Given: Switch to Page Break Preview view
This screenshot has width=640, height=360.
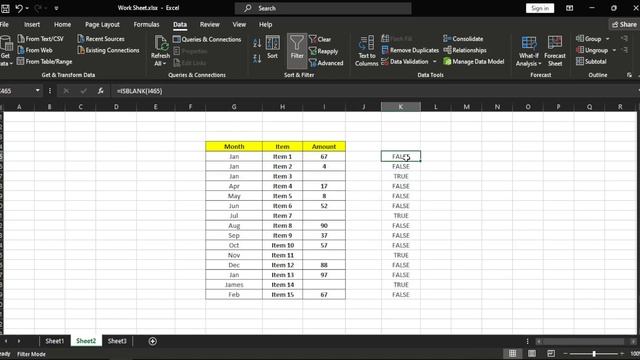Looking at the screenshot, I should coord(551,353).
